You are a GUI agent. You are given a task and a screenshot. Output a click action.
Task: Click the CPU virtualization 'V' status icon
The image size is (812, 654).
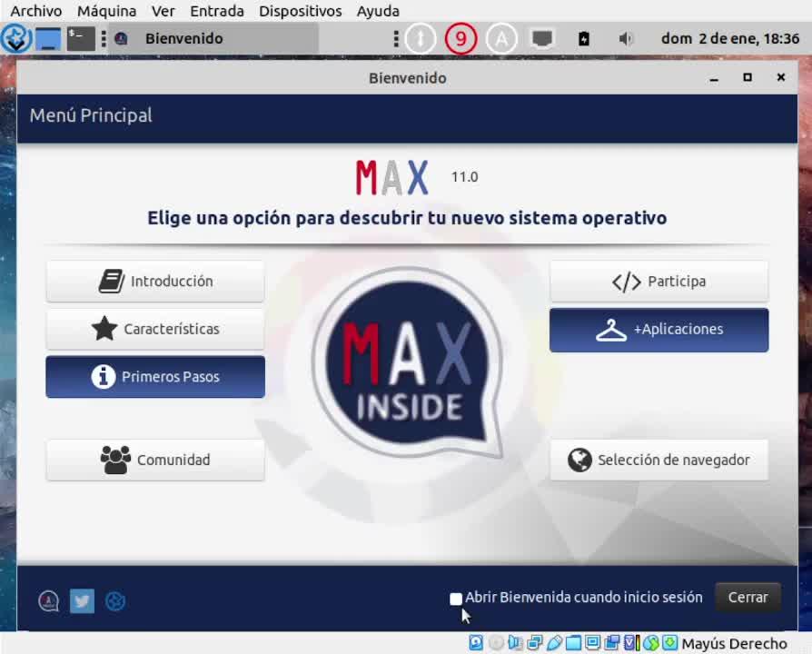click(x=631, y=643)
